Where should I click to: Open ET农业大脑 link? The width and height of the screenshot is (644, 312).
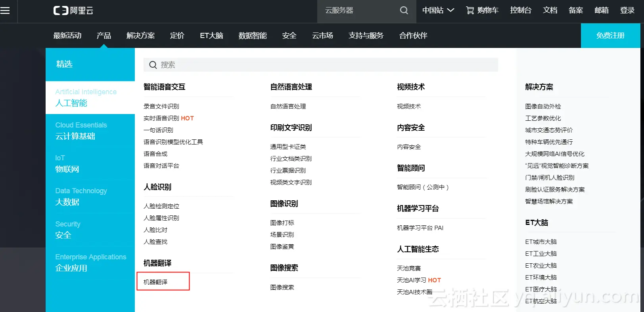[x=541, y=266]
